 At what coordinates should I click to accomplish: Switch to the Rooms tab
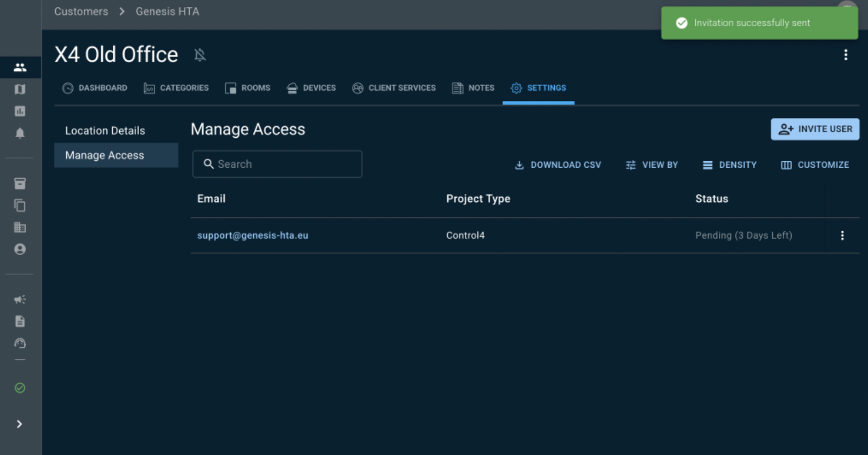click(248, 88)
